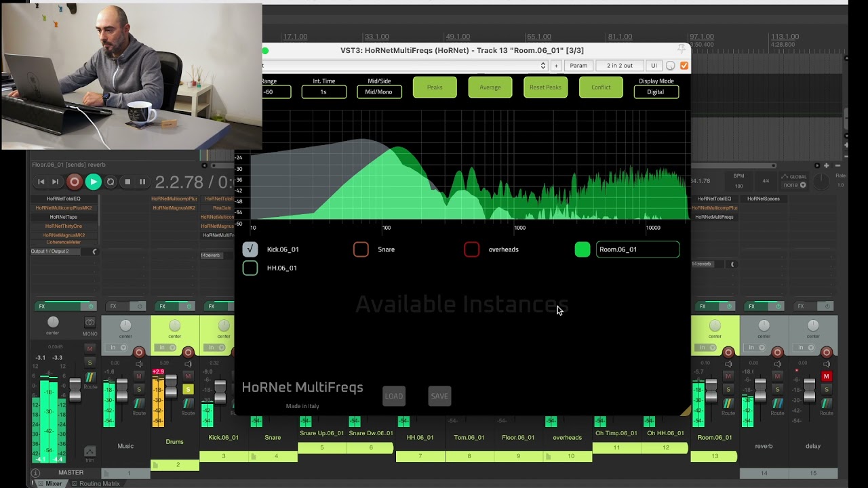Open the 2 in 2 out routing
Image resolution: width=868 pixels, height=488 pixels.
click(619, 66)
